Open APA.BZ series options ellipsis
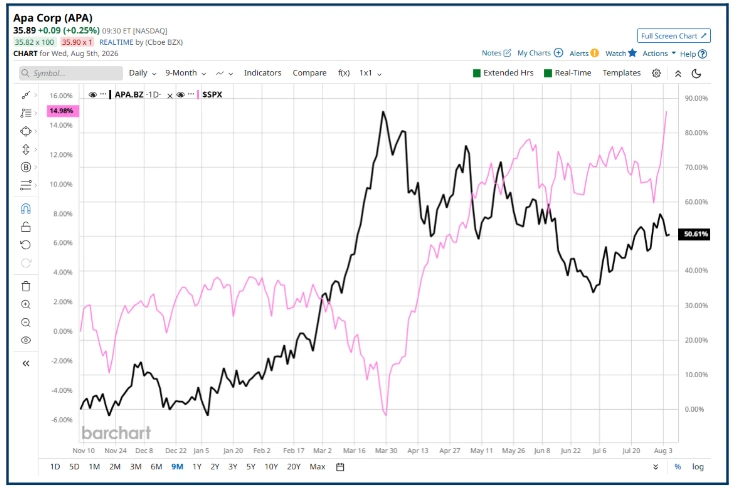Viewport: 732px width, 489px height. click(x=103, y=94)
